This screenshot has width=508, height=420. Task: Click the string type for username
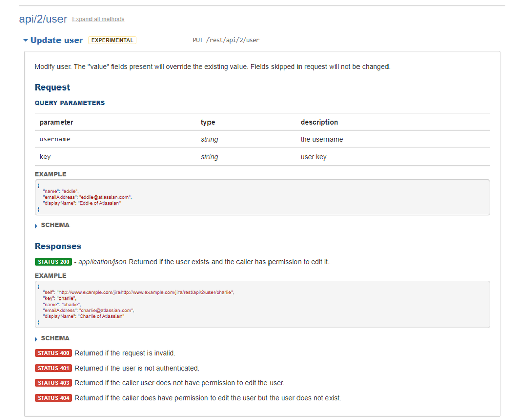tap(210, 139)
